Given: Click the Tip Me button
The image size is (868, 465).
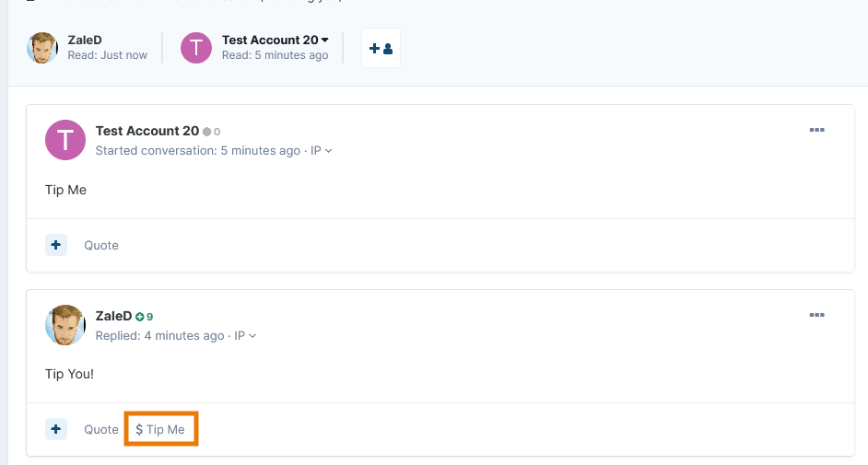Looking at the screenshot, I should tap(160, 430).
